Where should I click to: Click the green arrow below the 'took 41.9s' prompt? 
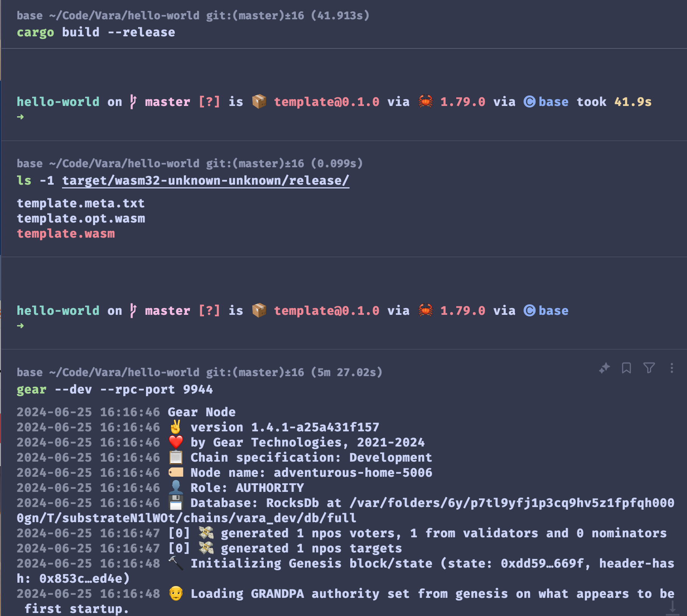(x=20, y=117)
